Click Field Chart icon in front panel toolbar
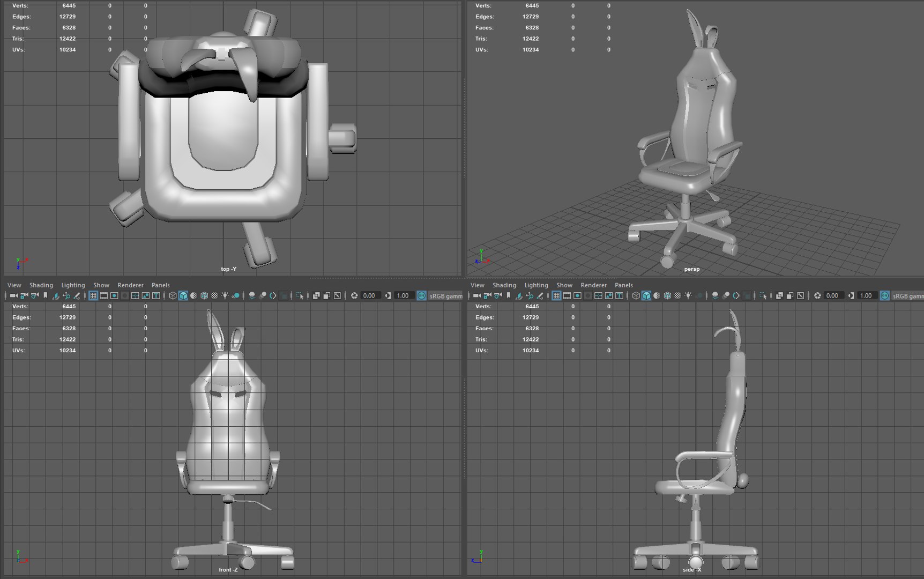This screenshot has height=579, width=924. click(x=135, y=295)
